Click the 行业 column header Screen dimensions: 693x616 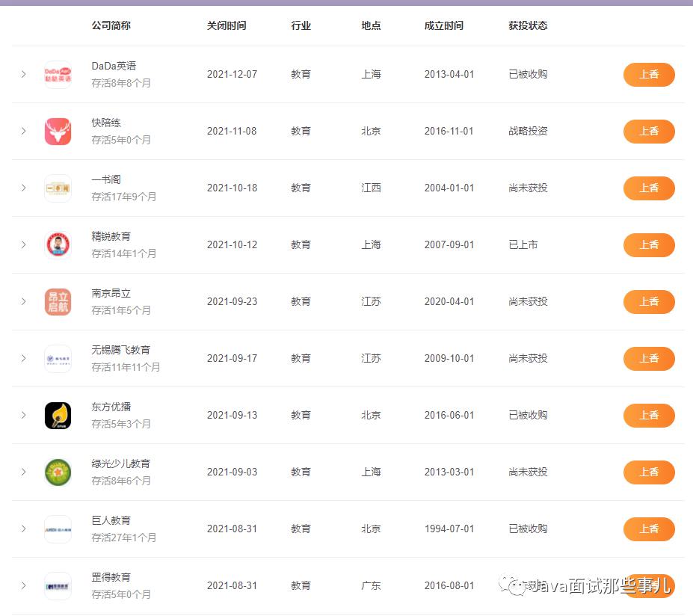[301, 25]
